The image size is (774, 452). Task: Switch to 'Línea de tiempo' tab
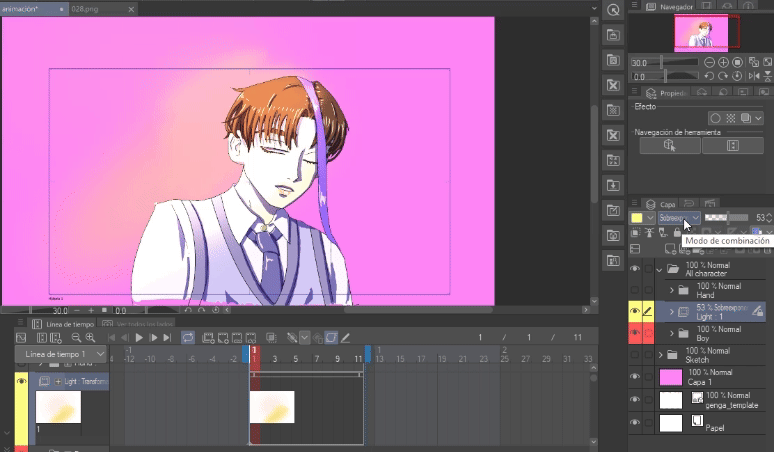click(x=63, y=324)
